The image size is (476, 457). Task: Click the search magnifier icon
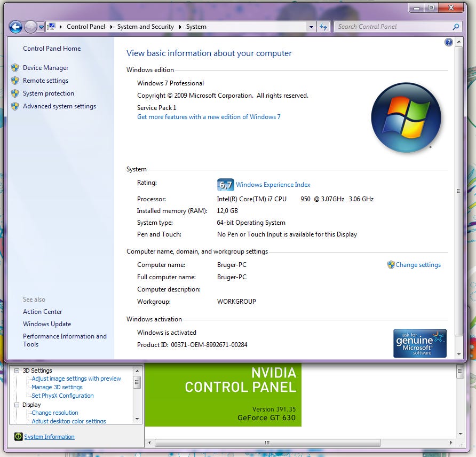pos(456,27)
